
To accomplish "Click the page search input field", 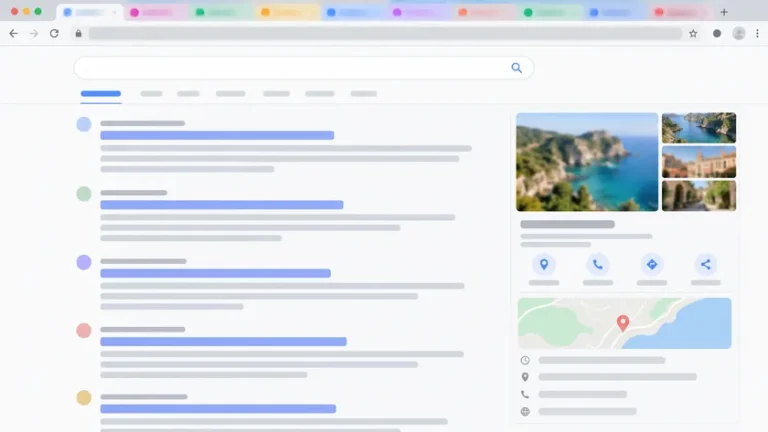I will pyautogui.click(x=304, y=68).
